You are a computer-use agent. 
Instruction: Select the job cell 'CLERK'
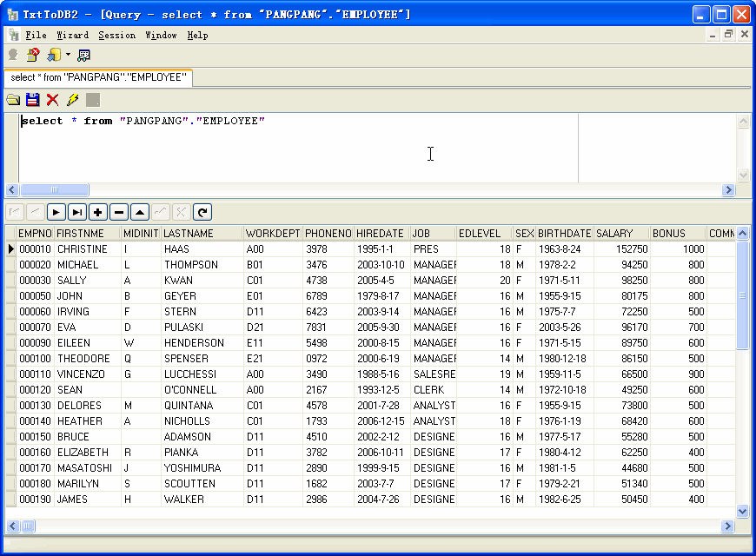pyautogui.click(x=434, y=389)
